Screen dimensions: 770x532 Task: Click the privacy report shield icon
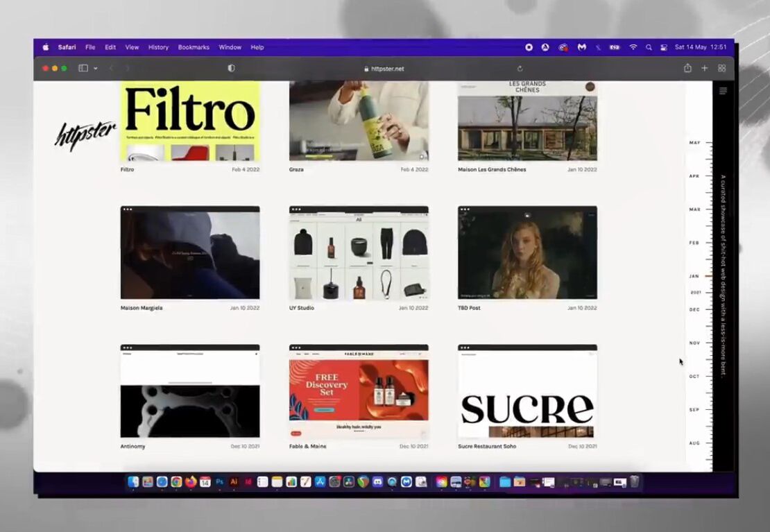(231, 69)
